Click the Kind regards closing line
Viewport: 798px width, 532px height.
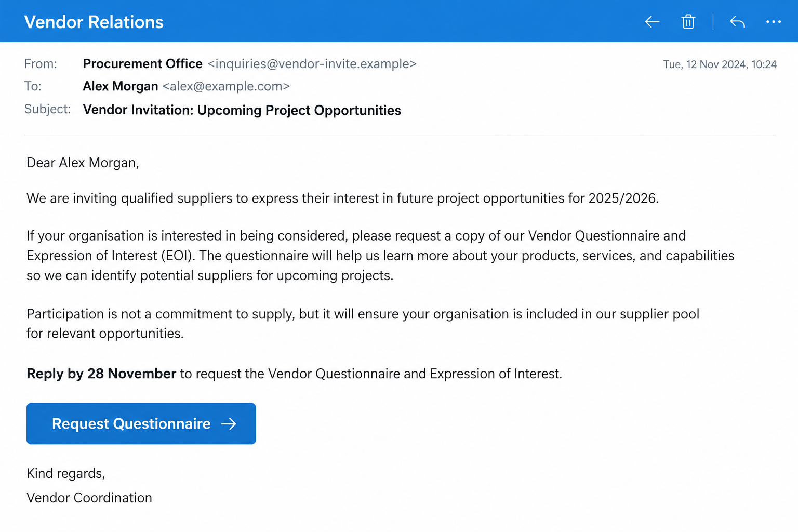pyautogui.click(x=66, y=473)
